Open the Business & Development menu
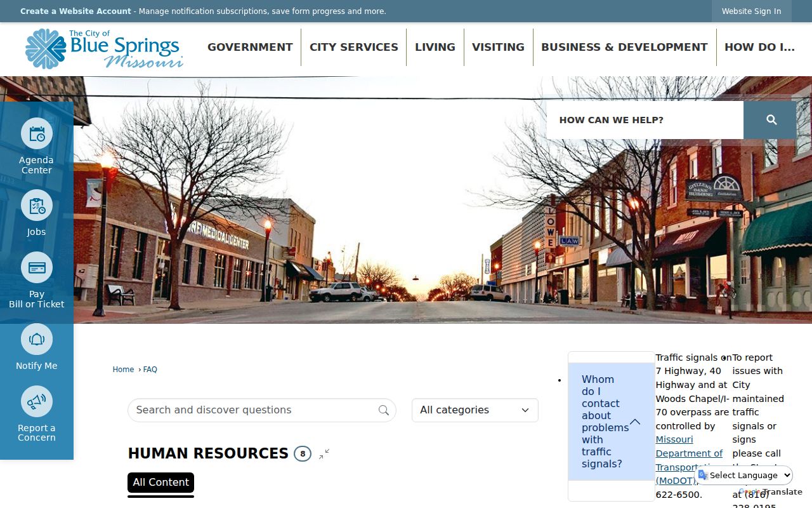812x508 pixels. [624, 47]
